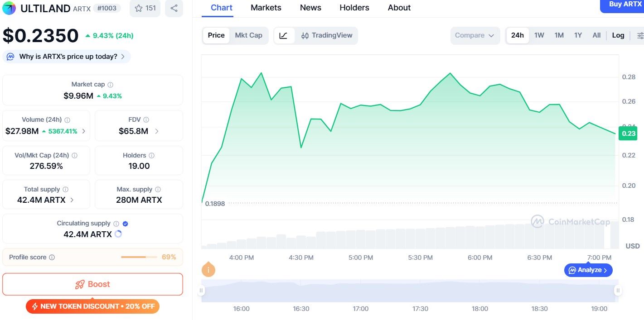Click the orange info marker below chart
This screenshot has height=320, width=644.
coord(208,270)
